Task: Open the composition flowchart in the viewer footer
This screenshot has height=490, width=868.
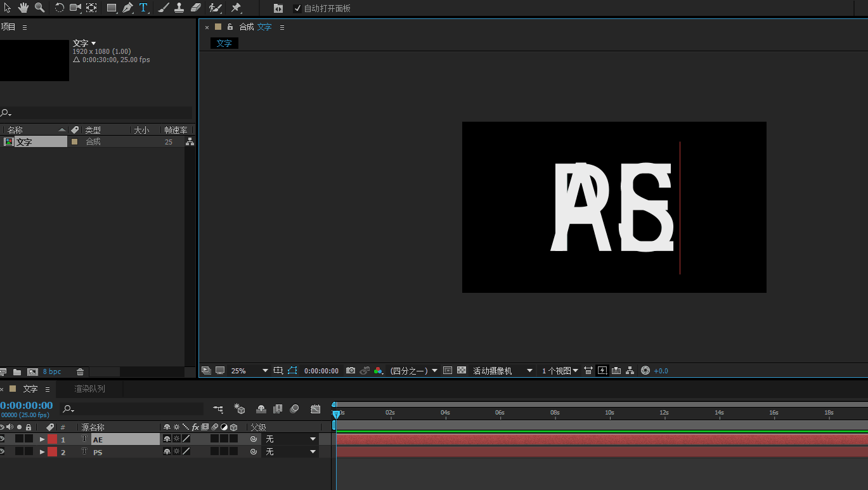Action: [630, 370]
